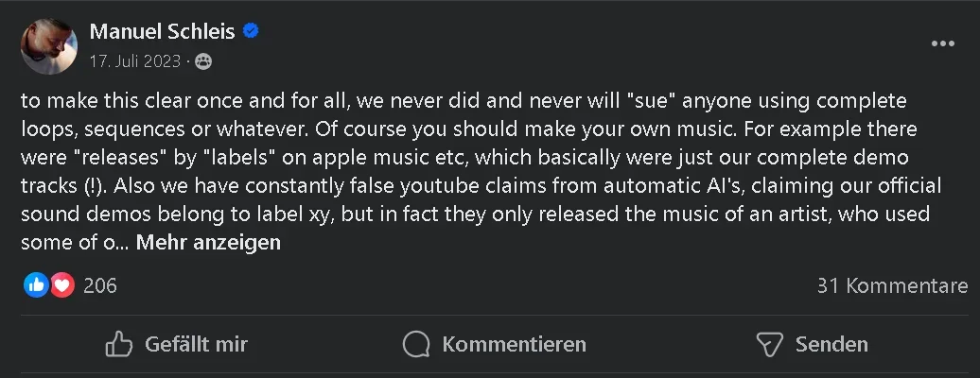Click the Senden send icon
This screenshot has width=980, height=378.
tap(770, 344)
